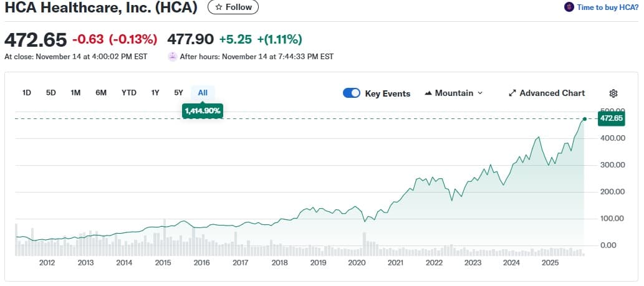644x286 pixels.
Task: Switch chart to 1M range
Action: 75,93
